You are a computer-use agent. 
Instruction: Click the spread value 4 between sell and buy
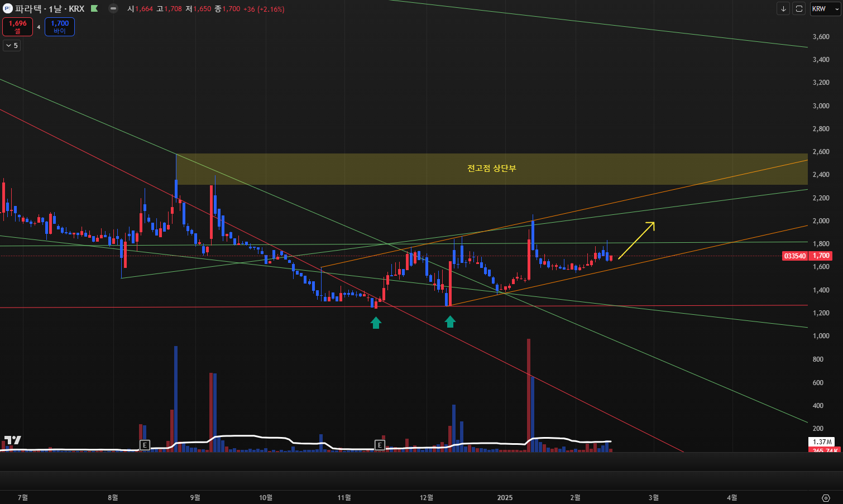click(x=39, y=27)
